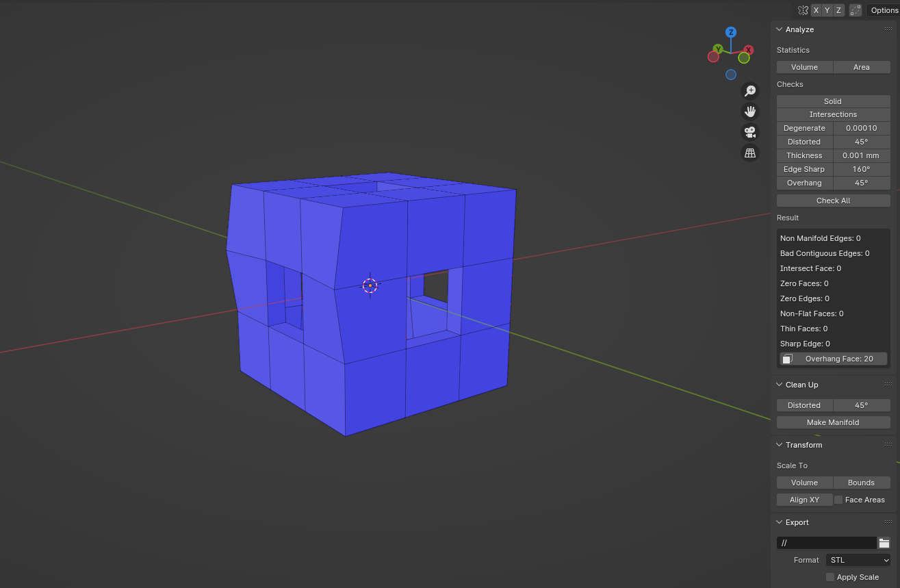Click the folder icon beside export path
The height and width of the screenshot is (588, 900).
884,543
